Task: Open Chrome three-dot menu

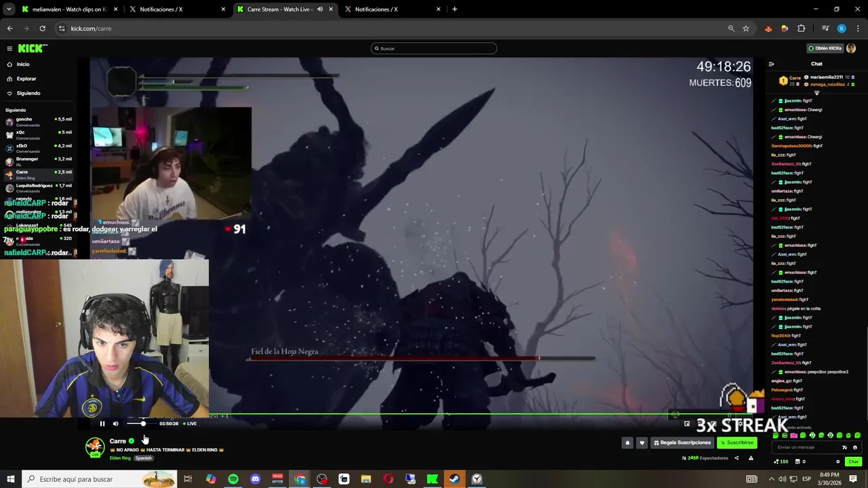Action: click(859, 28)
